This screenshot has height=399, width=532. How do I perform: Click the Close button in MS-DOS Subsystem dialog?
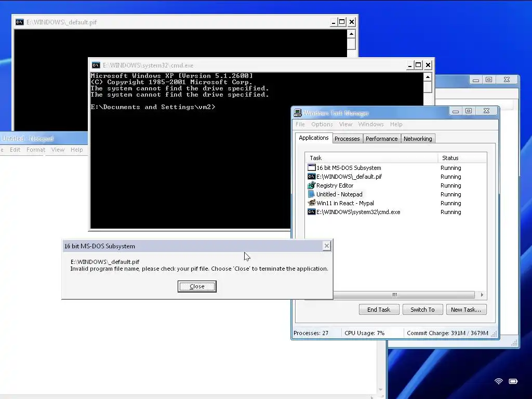tap(197, 286)
